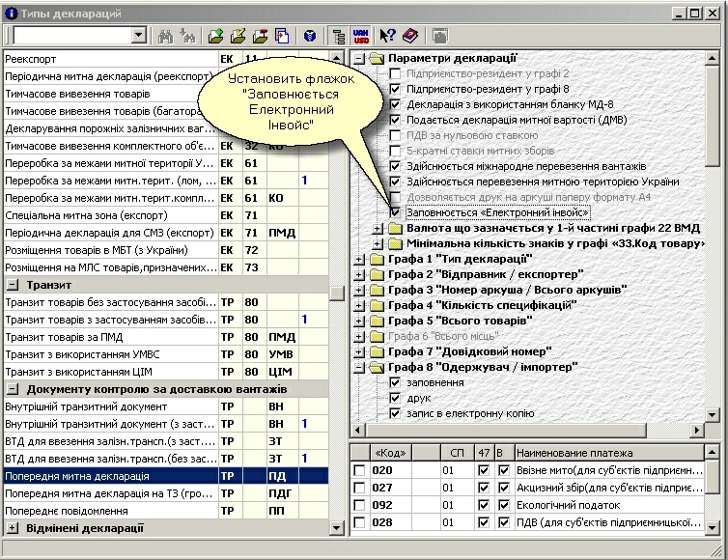The width and height of the screenshot is (728, 560).
Task: Click the parameter tree horizontal scrollbar
Action: point(531,429)
